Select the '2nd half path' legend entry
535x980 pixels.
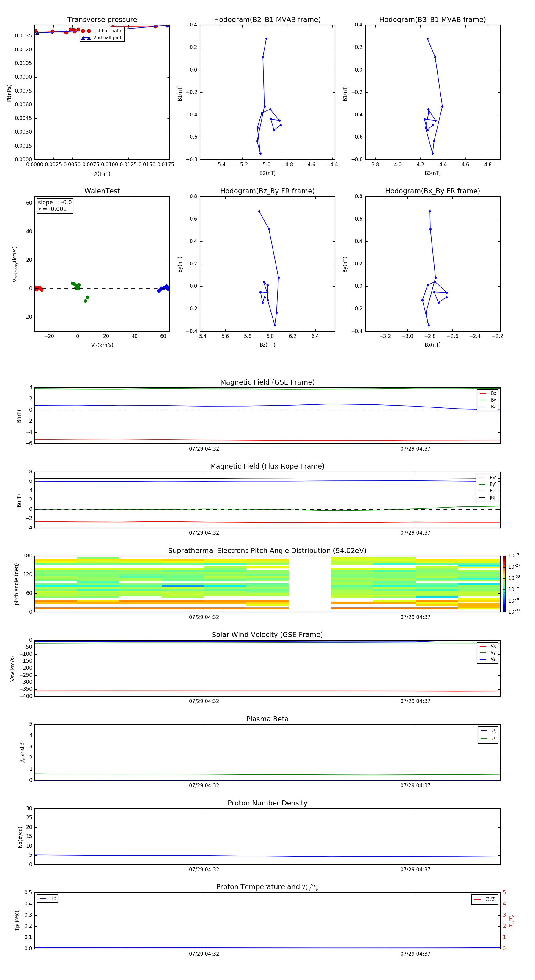tap(102, 38)
